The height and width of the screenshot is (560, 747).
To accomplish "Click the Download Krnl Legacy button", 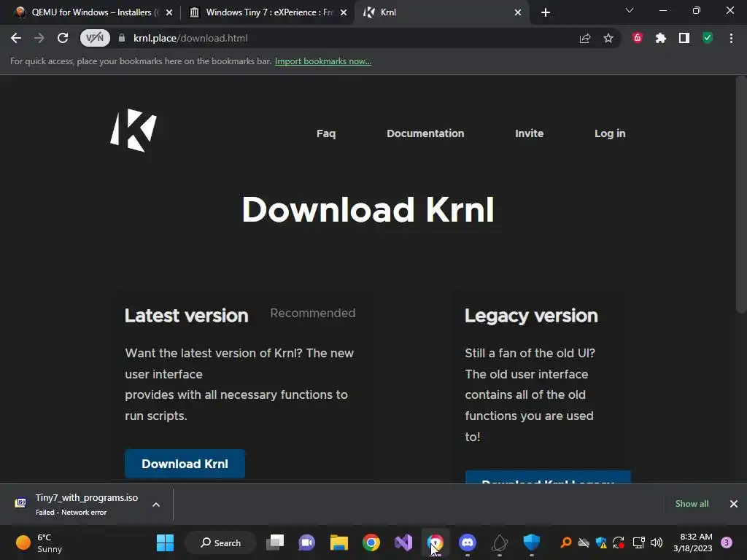I will (x=548, y=477).
